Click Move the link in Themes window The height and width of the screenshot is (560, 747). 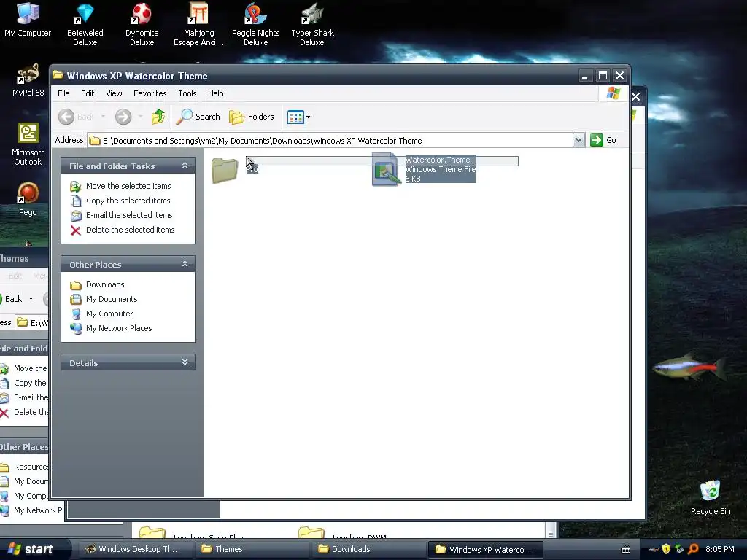pyautogui.click(x=30, y=368)
